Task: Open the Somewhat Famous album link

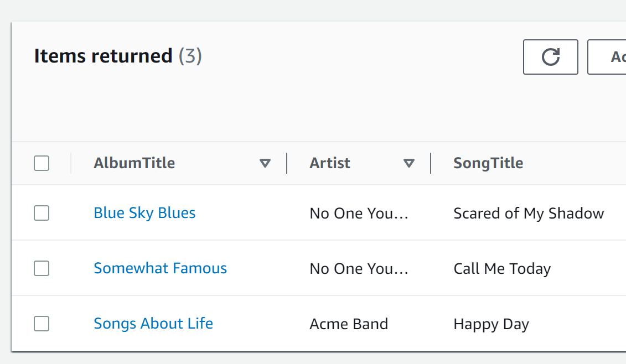Action: [160, 268]
